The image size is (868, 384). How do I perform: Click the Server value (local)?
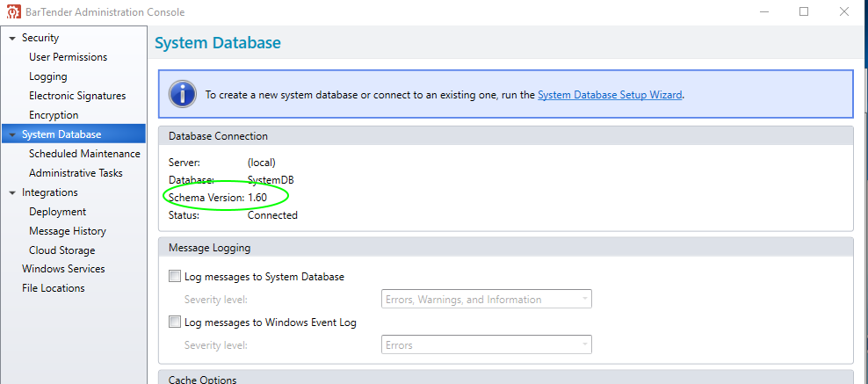point(261,163)
